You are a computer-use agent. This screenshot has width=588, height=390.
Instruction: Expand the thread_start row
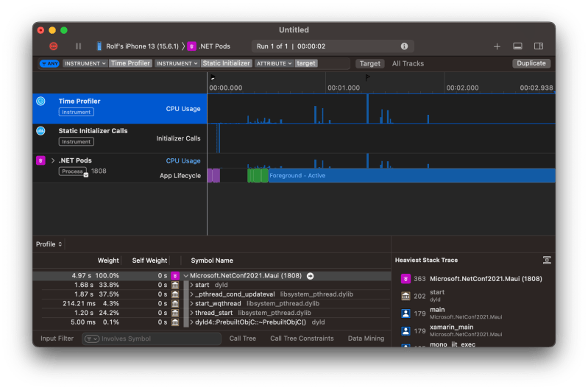tap(191, 313)
